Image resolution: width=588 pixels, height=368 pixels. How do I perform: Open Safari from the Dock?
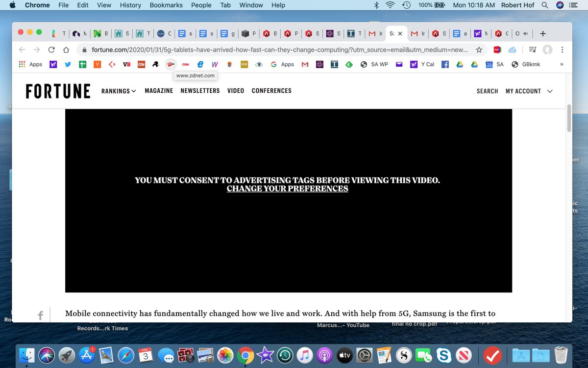[x=126, y=355]
